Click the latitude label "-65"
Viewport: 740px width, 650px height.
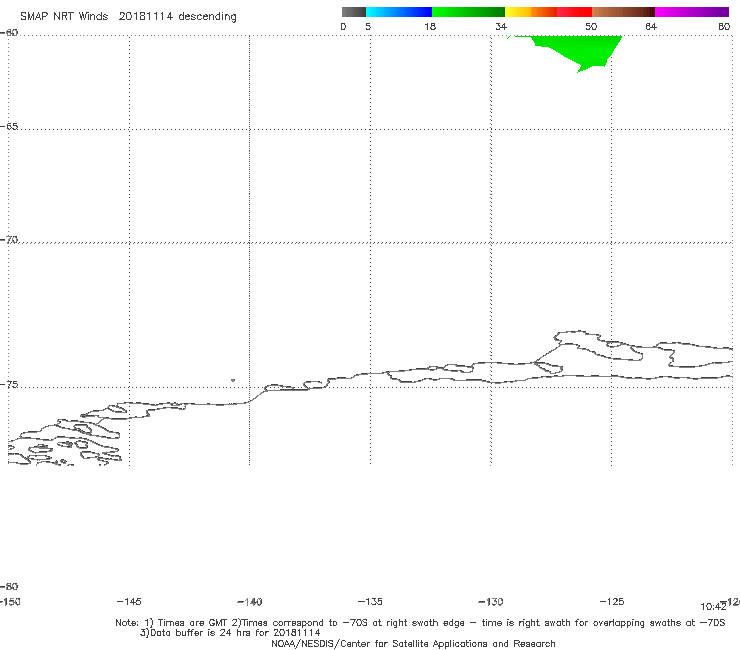click(9, 127)
